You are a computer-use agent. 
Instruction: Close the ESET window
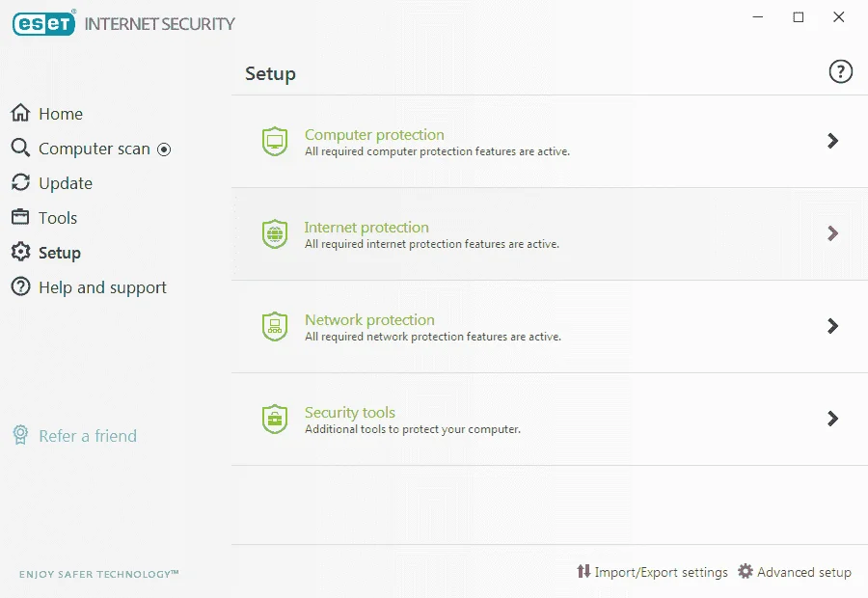coord(839,17)
